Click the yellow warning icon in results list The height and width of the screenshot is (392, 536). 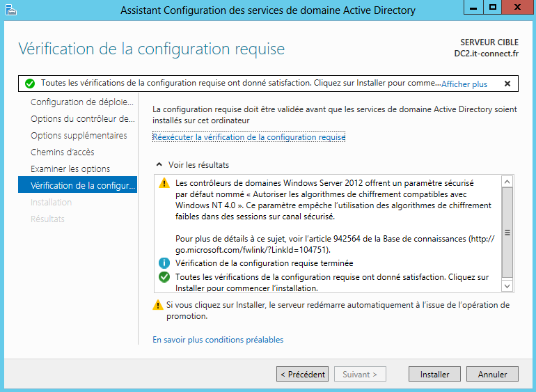click(x=164, y=184)
